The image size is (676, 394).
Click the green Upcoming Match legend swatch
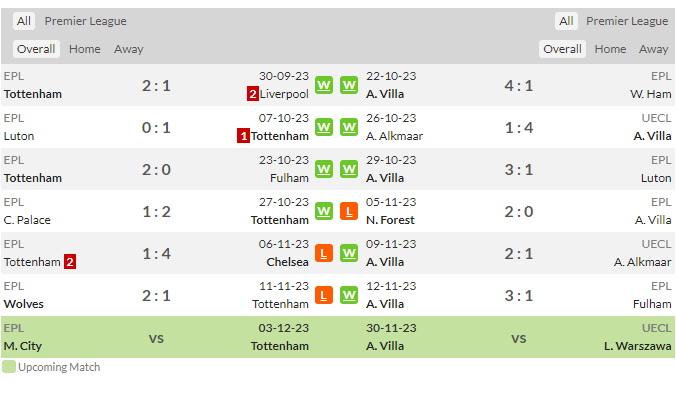(9, 367)
